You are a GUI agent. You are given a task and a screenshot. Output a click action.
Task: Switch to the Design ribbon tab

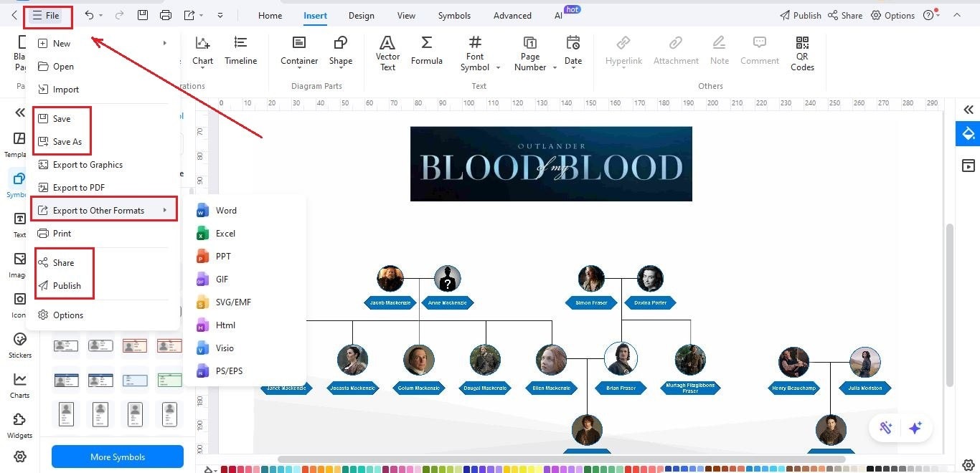[x=361, y=15]
